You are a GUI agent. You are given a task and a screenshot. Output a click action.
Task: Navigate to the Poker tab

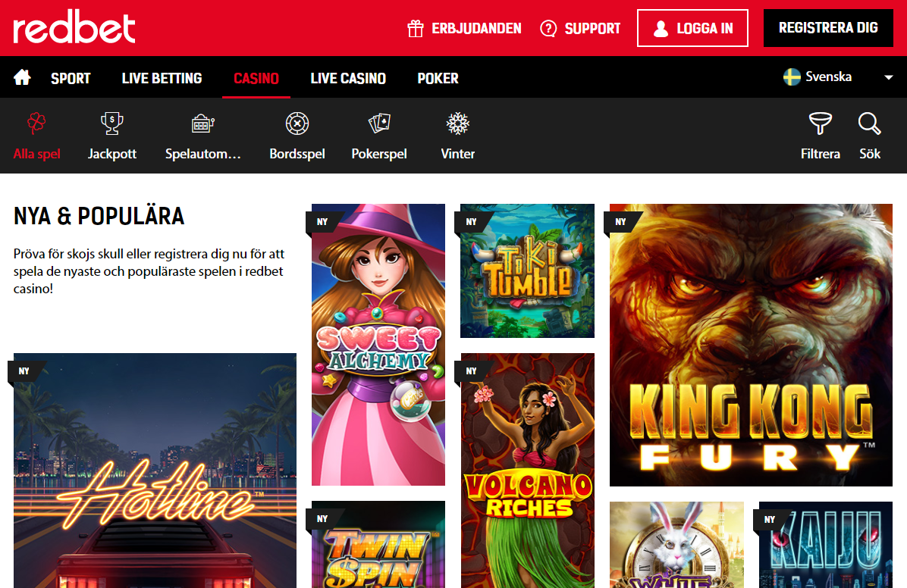click(x=438, y=78)
